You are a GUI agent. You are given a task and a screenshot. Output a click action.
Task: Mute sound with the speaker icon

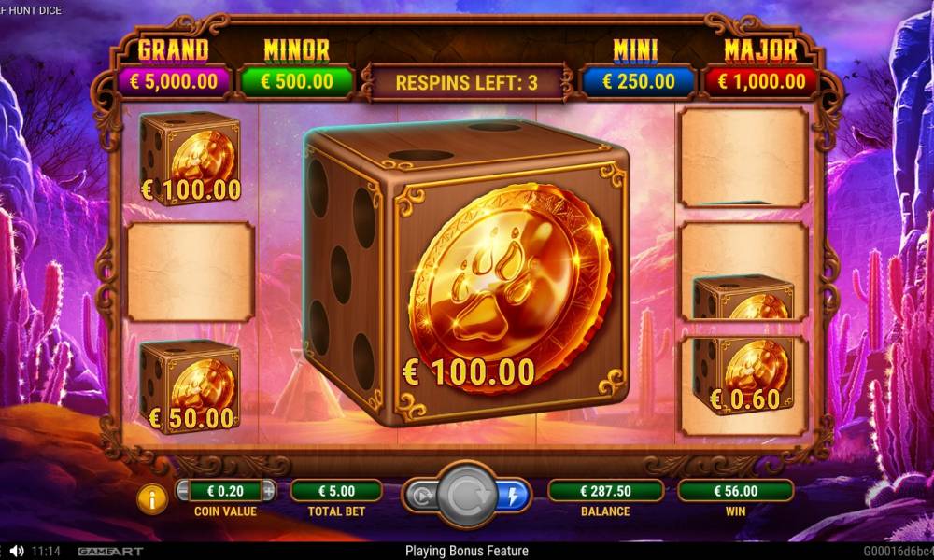click(17, 551)
